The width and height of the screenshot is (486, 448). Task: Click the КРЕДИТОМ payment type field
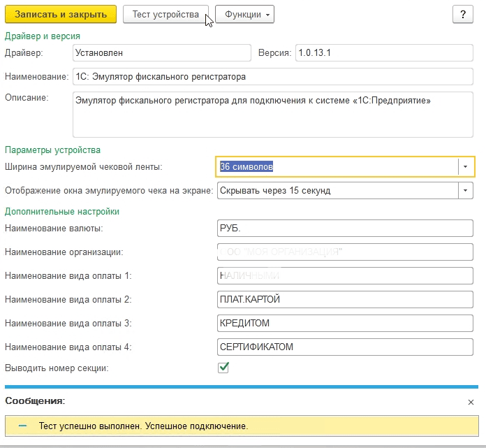click(345, 324)
